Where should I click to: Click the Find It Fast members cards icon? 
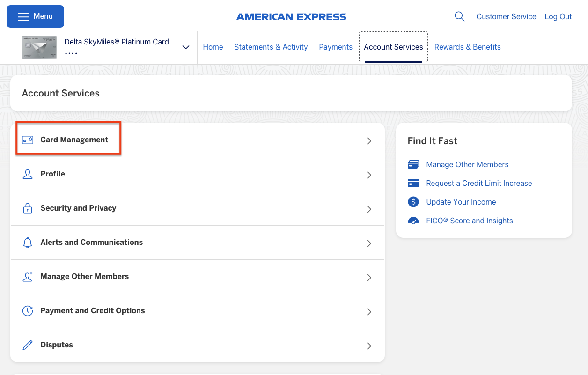coord(413,164)
